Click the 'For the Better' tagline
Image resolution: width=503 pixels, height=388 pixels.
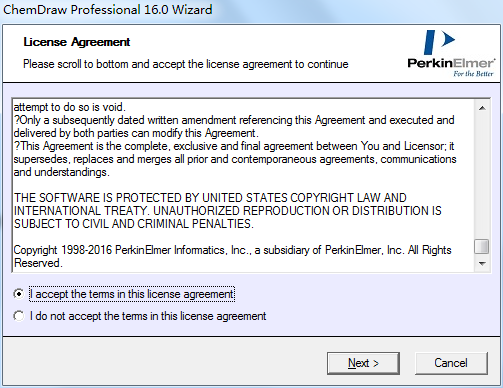(473, 74)
